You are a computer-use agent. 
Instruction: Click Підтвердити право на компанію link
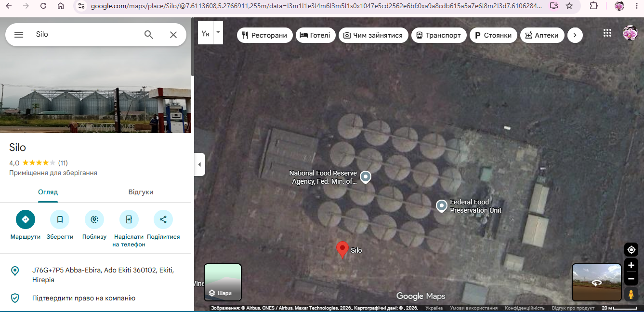(x=84, y=298)
